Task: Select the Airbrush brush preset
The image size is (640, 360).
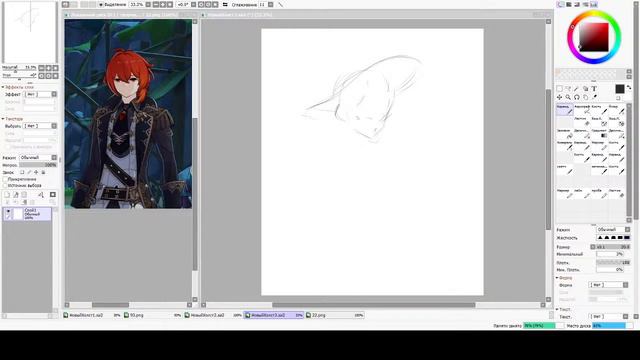Action: pos(582,109)
